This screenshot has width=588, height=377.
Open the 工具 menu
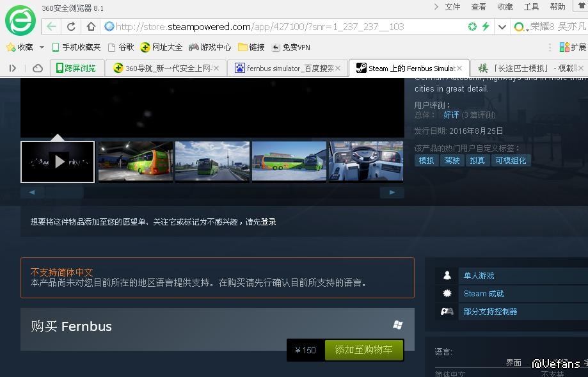pos(531,7)
